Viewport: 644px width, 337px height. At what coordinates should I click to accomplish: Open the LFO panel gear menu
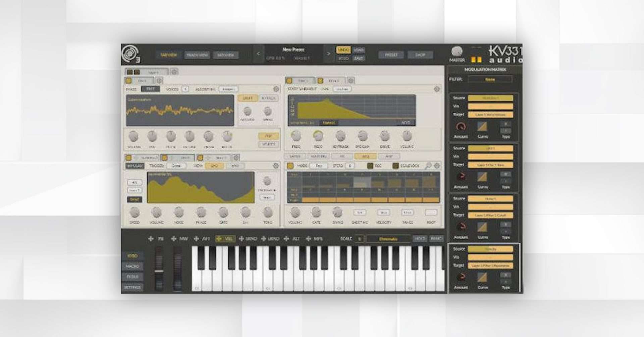tap(276, 166)
